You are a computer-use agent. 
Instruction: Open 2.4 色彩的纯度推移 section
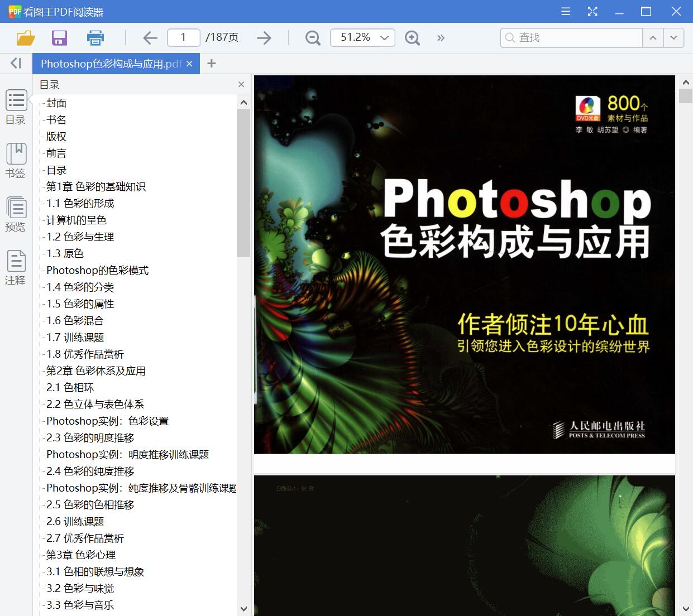[90, 471]
